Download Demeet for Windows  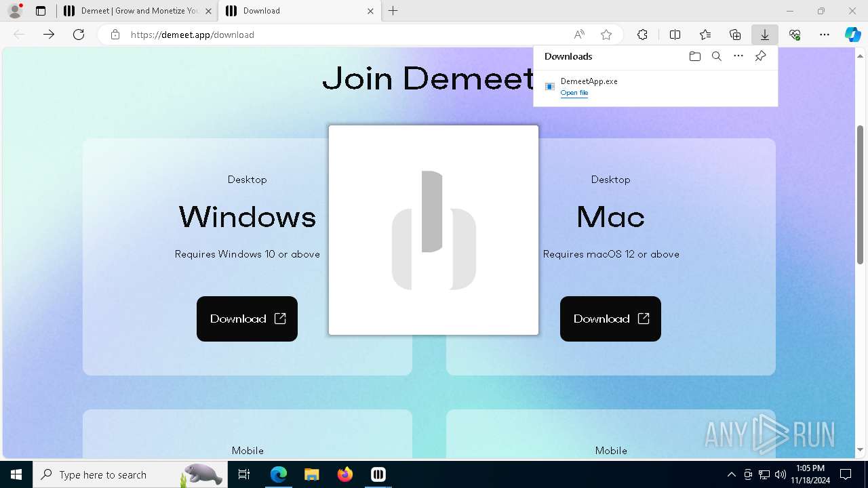(247, 319)
